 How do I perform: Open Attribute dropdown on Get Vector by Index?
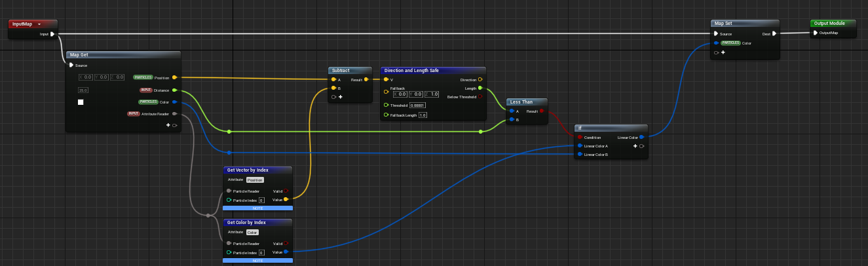point(255,180)
